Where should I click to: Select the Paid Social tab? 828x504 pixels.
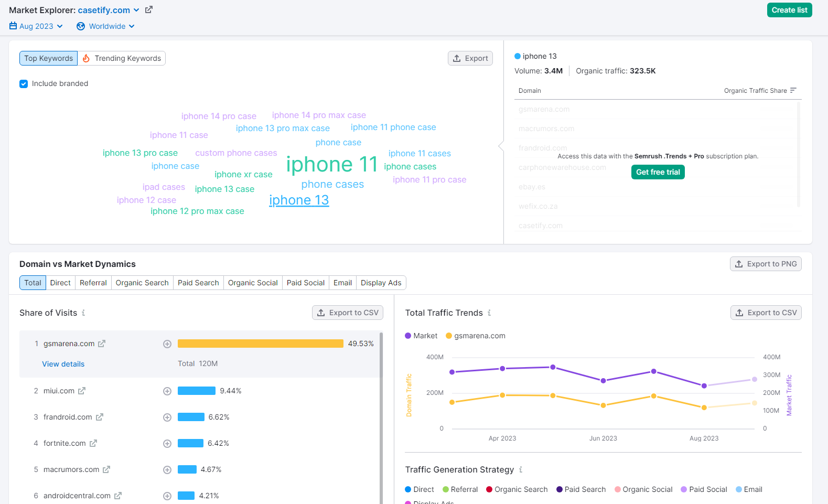click(306, 283)
